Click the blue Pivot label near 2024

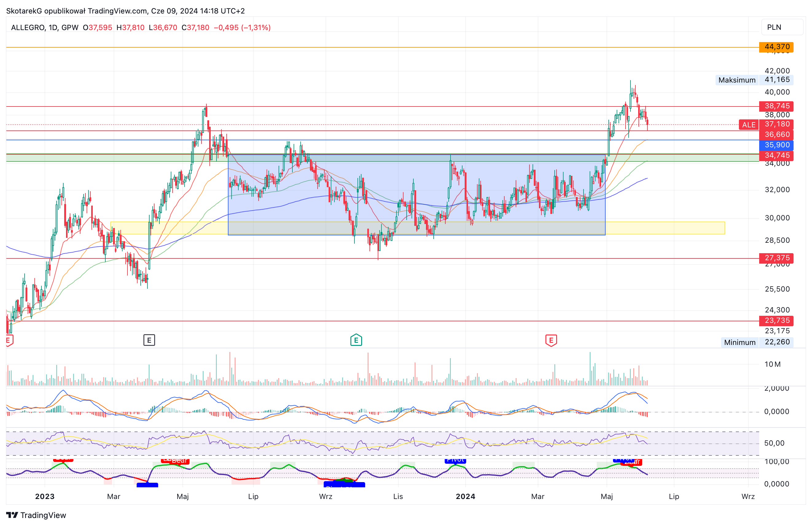pos(455,460)
